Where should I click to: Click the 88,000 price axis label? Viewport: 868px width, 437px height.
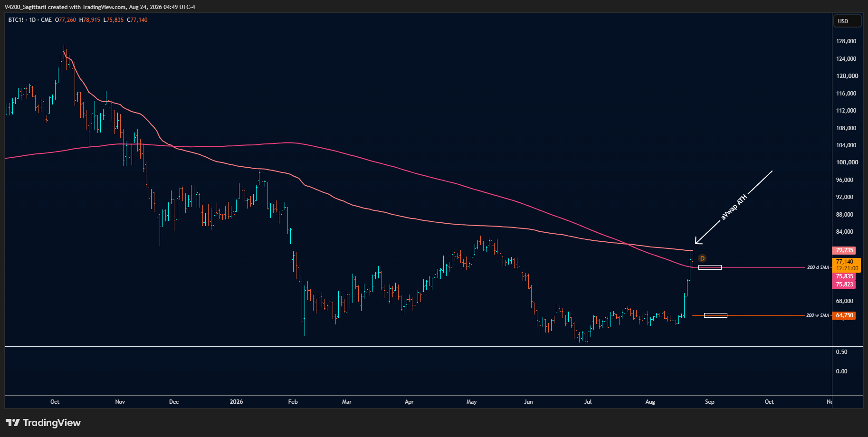(845, 215)
